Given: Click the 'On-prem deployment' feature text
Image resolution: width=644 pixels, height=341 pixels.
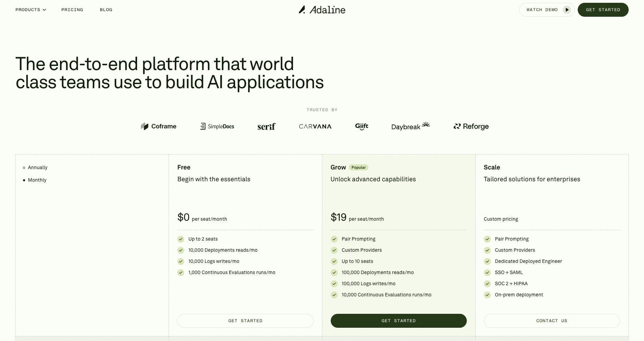Looking at the screenshot, I should click(519, 295).
